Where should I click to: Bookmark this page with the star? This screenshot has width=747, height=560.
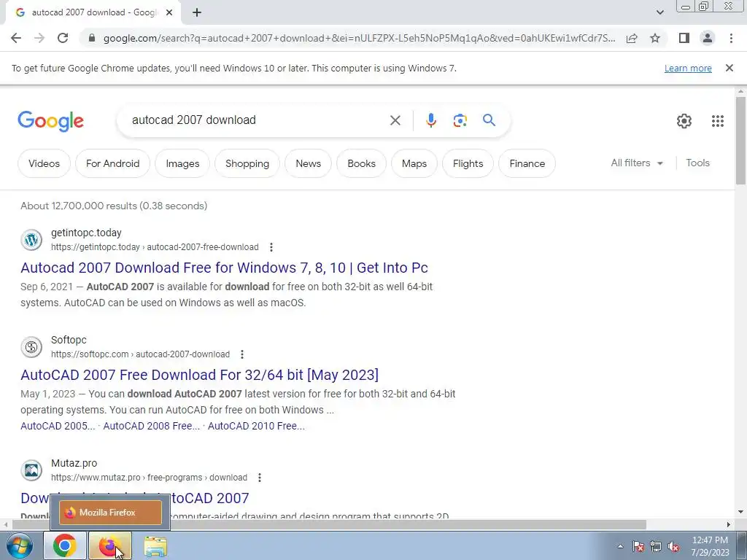pos(655,38)
